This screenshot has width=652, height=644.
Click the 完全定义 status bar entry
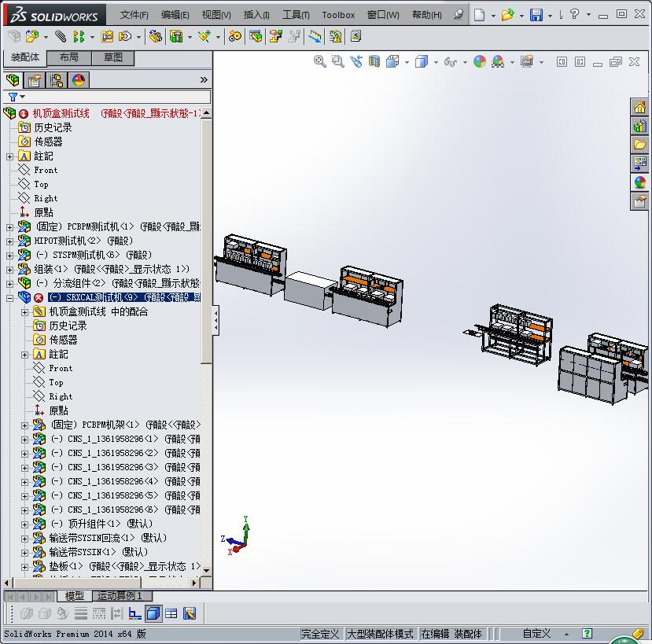click(x=320, y=634)
